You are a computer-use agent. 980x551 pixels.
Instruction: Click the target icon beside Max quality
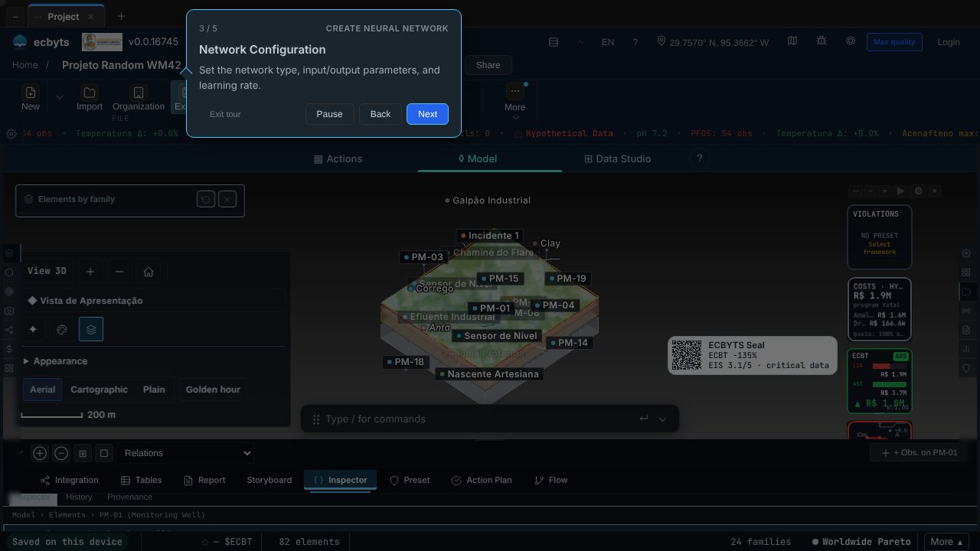[851, 41]
